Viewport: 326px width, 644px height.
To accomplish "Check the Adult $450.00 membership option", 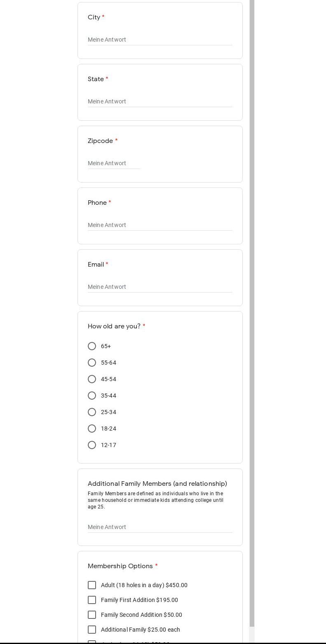I will click(92, 585).
